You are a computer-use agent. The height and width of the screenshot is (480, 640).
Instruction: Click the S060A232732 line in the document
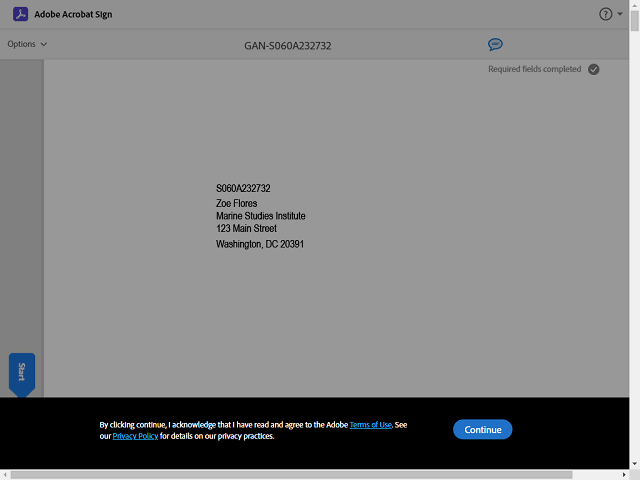click(243, 188)
